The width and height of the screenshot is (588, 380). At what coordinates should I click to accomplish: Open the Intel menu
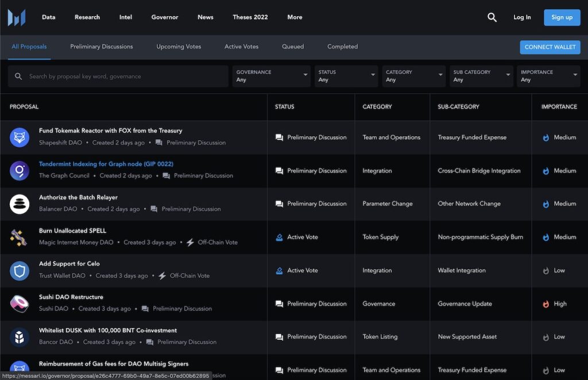click(x=126, y=17)
